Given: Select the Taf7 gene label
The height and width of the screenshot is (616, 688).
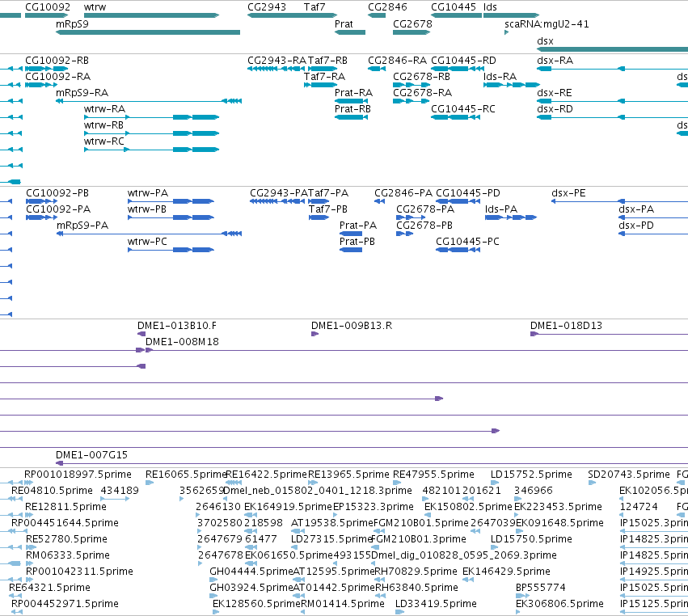Looking at the screenshot, I should (x=314, y=7).
